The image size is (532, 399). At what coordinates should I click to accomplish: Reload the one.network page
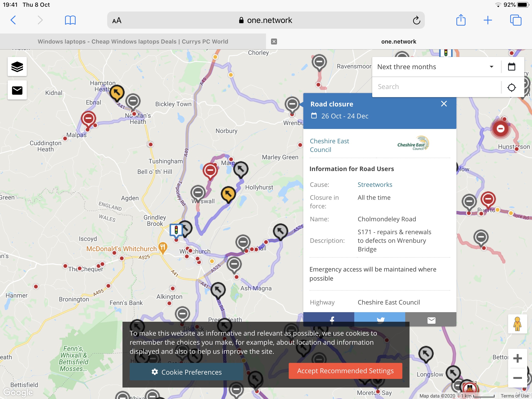pyautogui.click(x=416, y=20)
